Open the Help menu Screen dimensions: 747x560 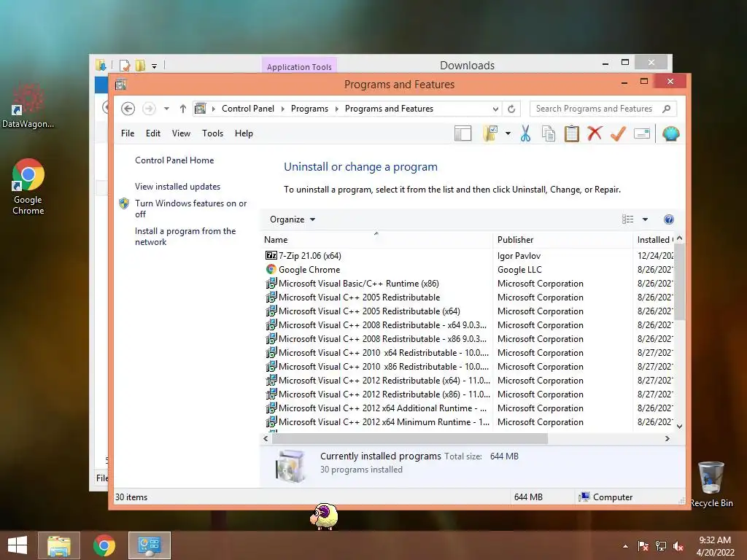[x=244, y=133]
